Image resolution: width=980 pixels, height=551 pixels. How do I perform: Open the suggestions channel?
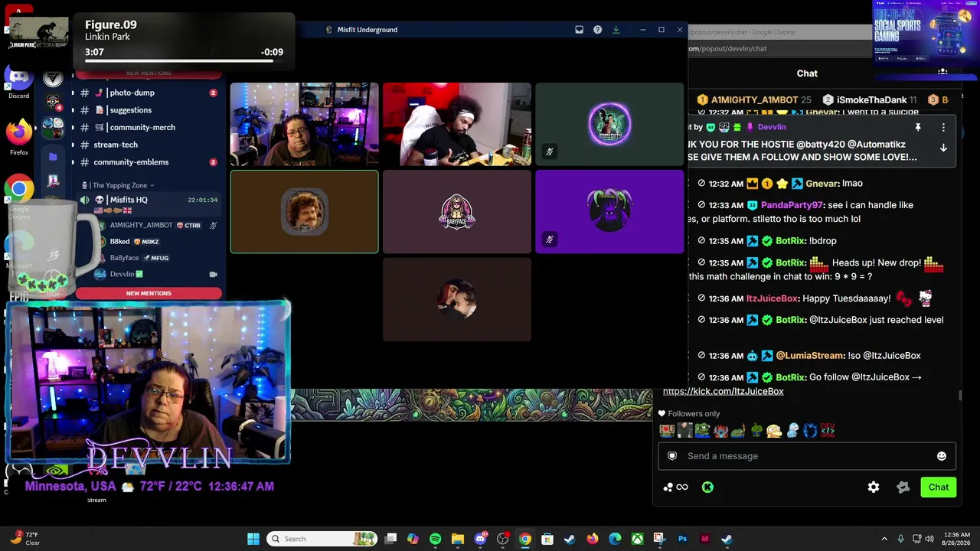coord(148,110)
